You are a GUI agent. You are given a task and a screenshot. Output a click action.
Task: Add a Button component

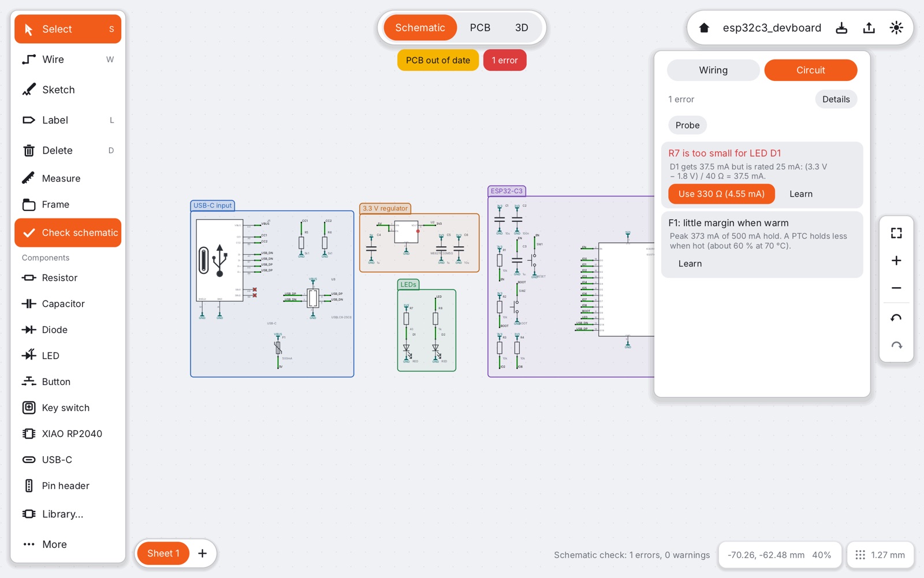click(x=68, y=381)
